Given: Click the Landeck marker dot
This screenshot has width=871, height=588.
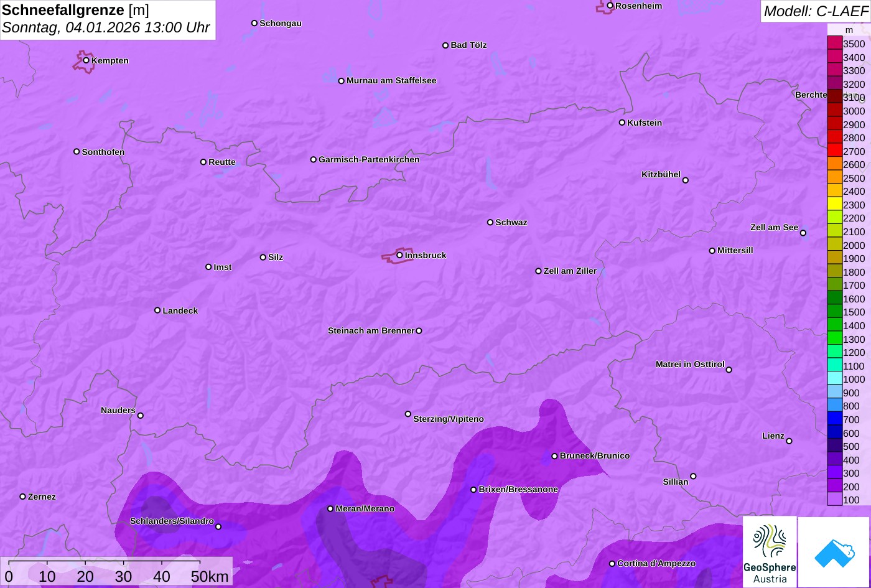Looking at the screenshot, I should pyautogui.click(x=157, y=310).
